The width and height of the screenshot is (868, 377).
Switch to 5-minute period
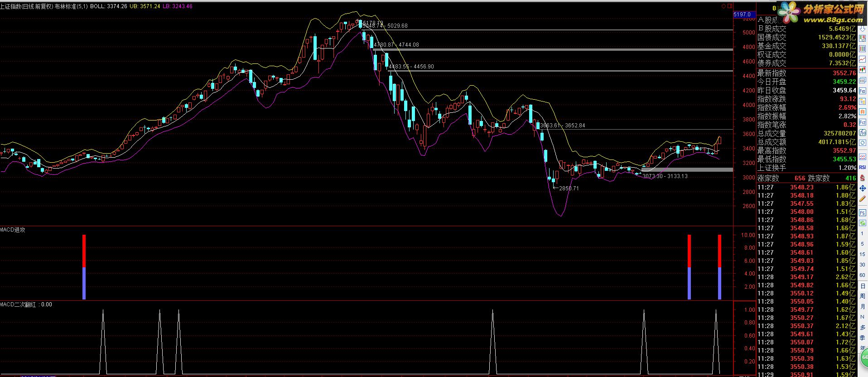pos(863,244)
